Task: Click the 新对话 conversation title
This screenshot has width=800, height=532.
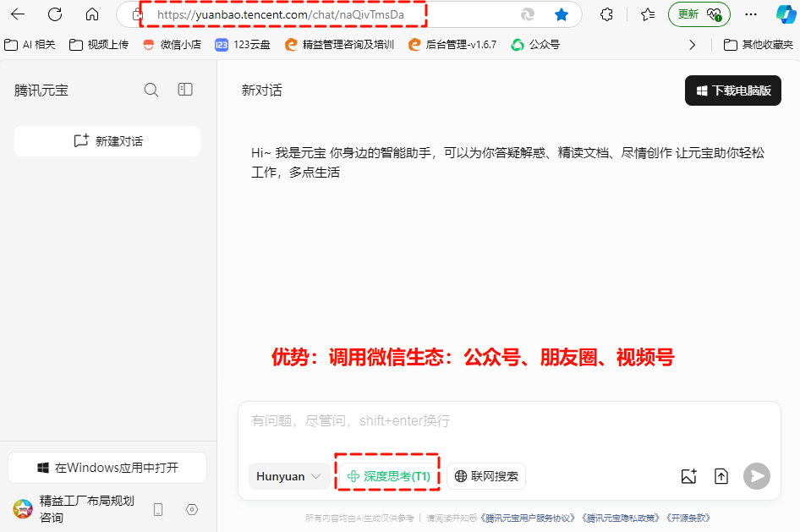Action: tap(262, 90)
